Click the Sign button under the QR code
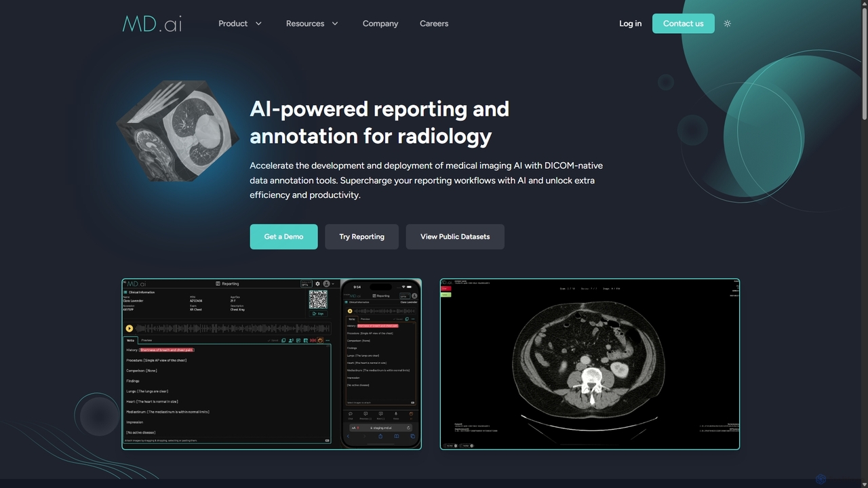This screenshot has height=488, width=868. [318, 314]
